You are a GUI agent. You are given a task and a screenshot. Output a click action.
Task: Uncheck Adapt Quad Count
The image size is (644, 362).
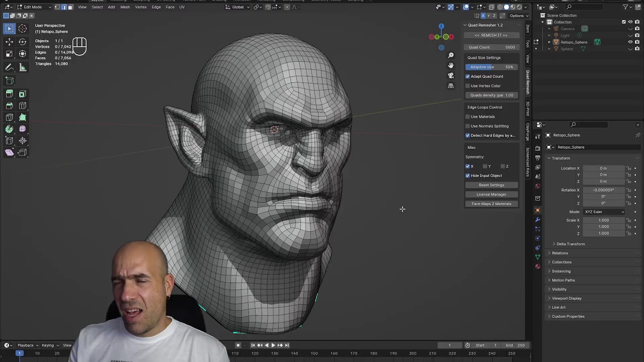tap(467, 76)
